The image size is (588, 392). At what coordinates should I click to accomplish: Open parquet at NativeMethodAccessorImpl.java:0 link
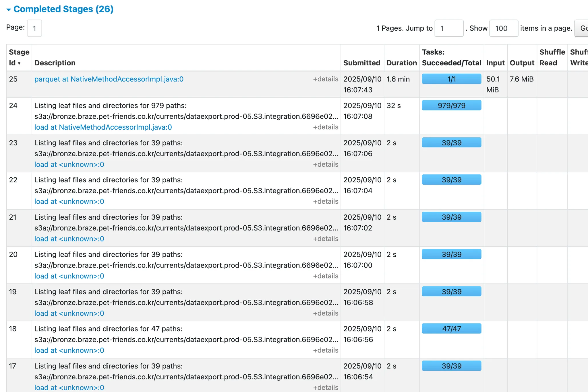pos(109,79)
